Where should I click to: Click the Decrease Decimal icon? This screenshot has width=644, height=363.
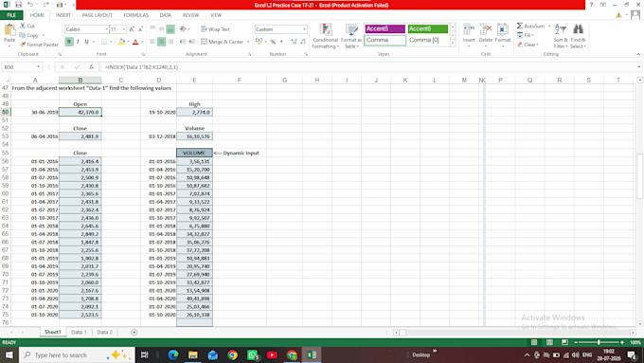[x=303, y=42]
